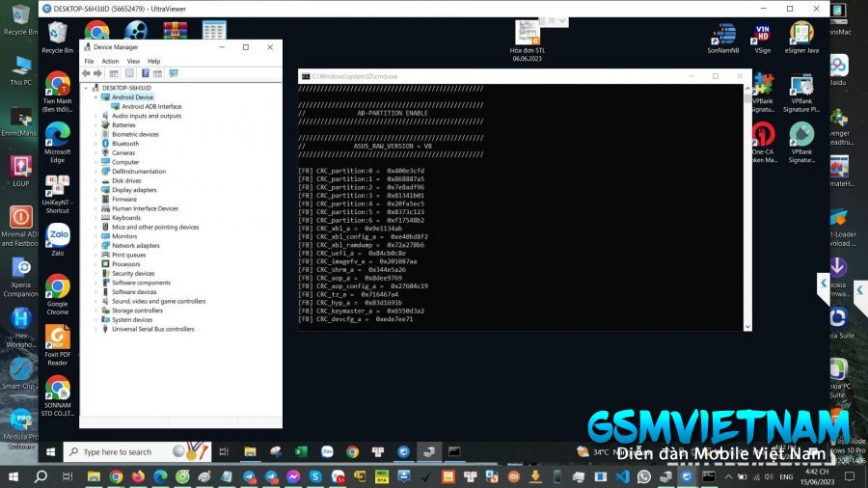Click remote taskbar Task View button
The image size is (868, 488).
pyautogui.click(x=224, y=452)
